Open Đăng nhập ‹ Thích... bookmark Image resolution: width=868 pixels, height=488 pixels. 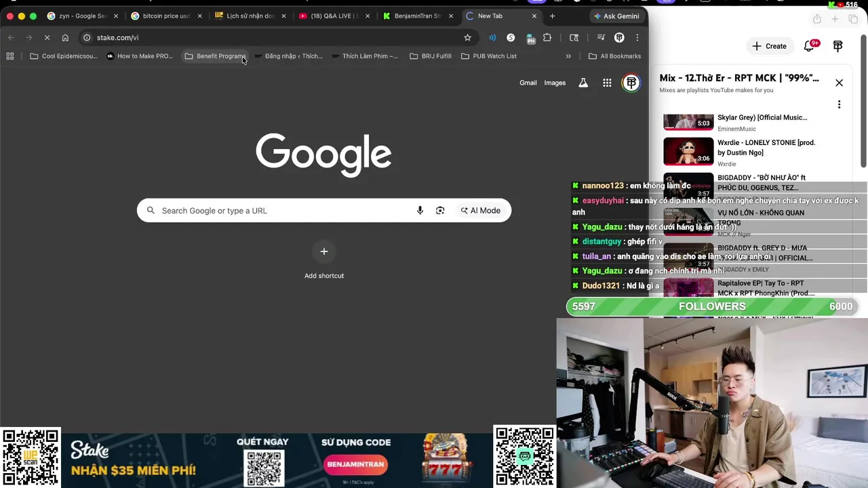point(288,56)
